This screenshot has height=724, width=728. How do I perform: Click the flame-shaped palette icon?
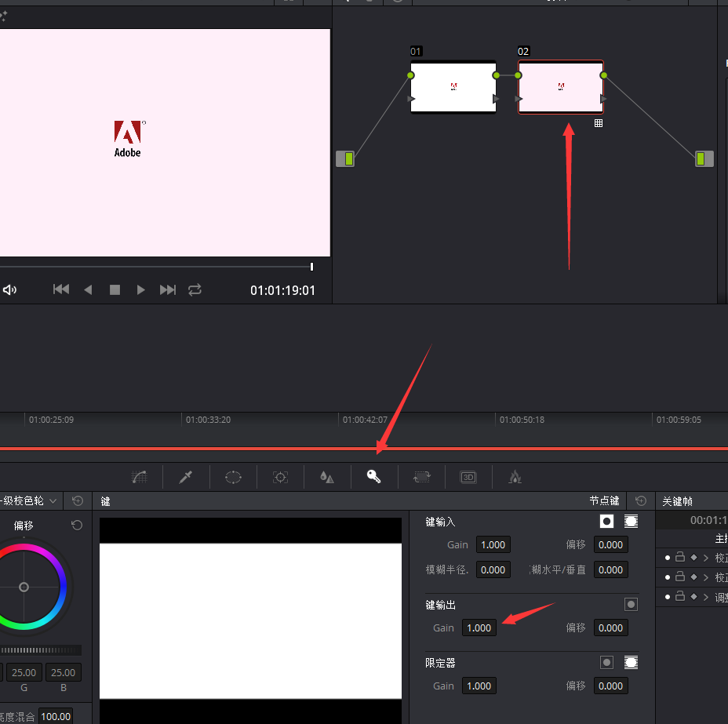click(515, 477)
